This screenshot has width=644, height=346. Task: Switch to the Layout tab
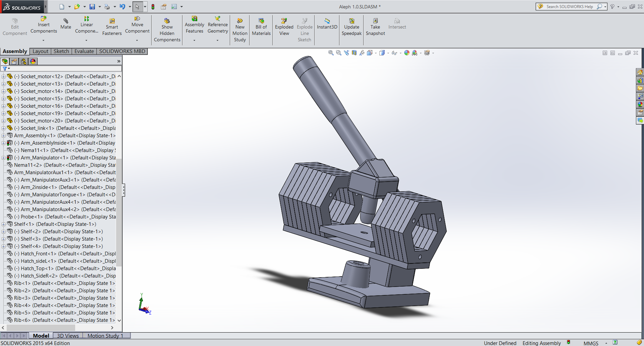41,51
